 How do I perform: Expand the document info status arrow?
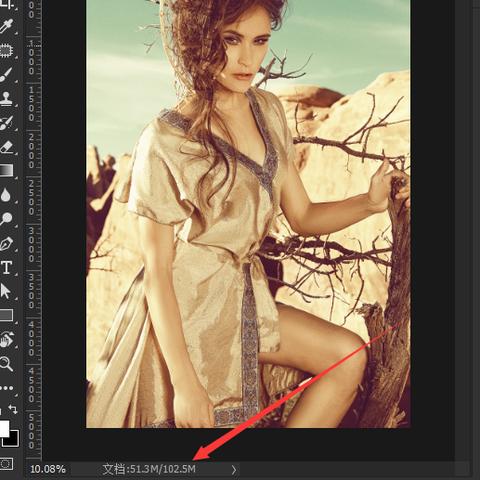click(234, 470)
